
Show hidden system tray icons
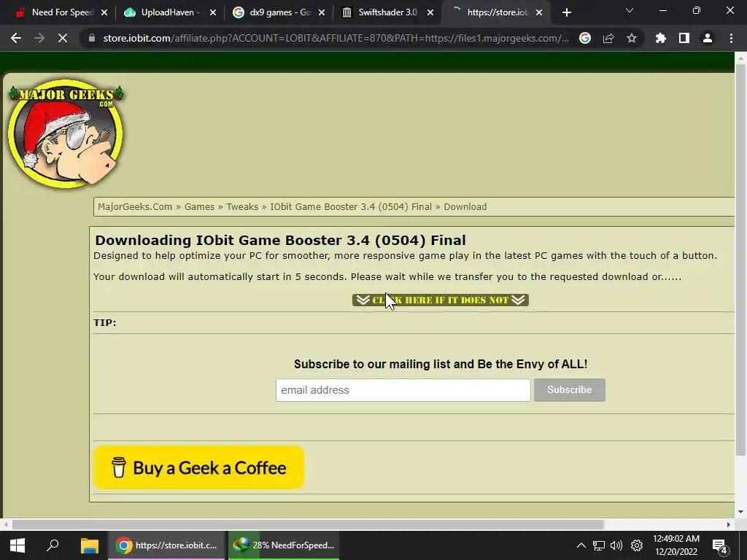click(581, 545)
